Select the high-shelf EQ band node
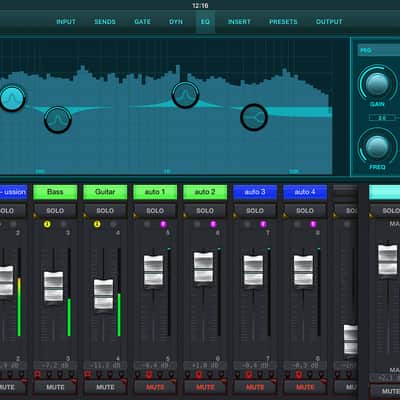This screenshot has width=400, height=400. pyautogui.click(x=254, y=117)
